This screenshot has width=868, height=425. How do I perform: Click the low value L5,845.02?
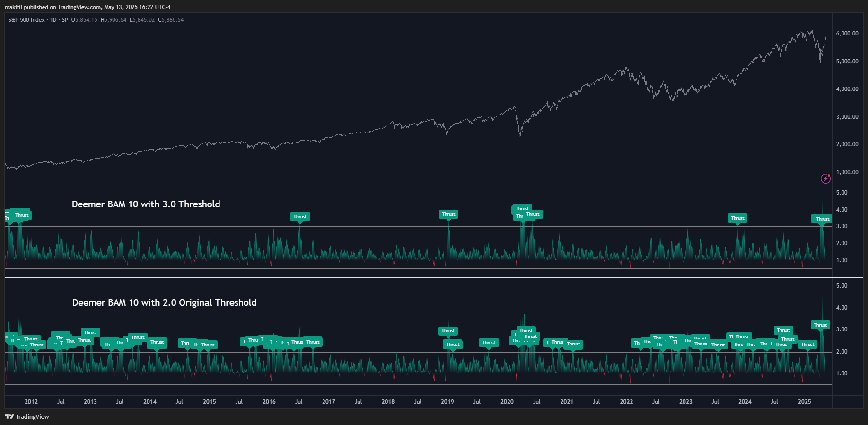(142, 20)
